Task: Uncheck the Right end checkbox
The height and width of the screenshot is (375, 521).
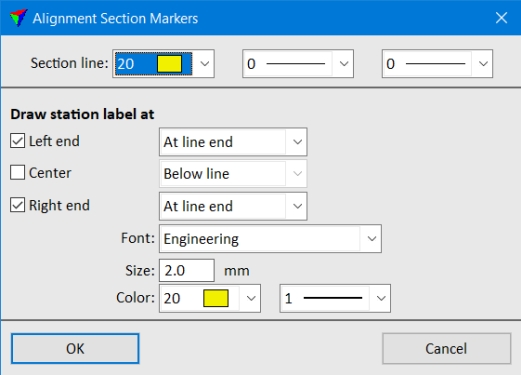Action: [17, 205]
